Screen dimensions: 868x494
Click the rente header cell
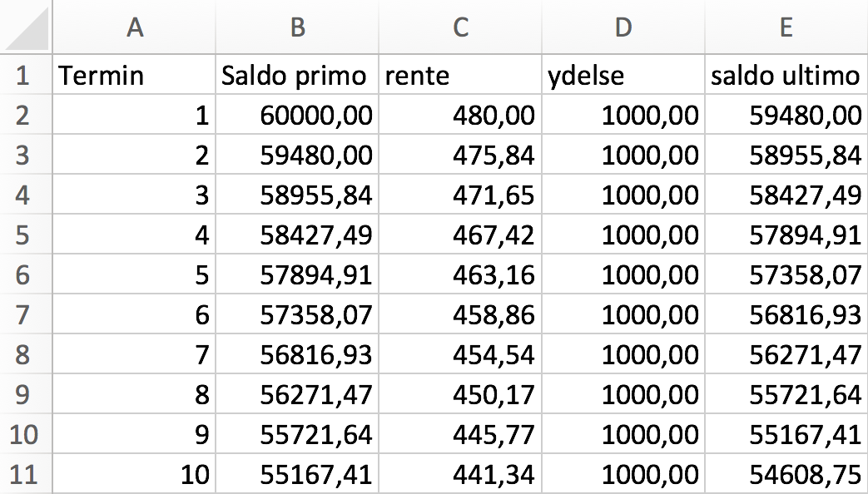coord(460,74)
